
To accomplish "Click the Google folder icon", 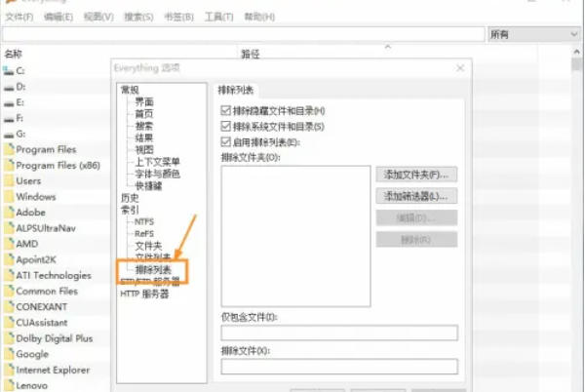I will coord(8,354).
